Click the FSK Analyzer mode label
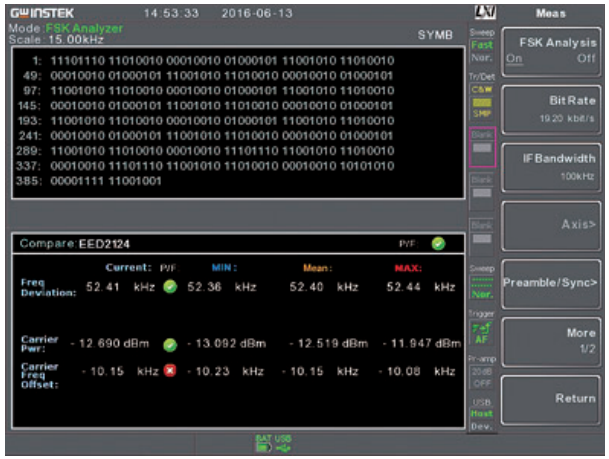 (84, 28)
